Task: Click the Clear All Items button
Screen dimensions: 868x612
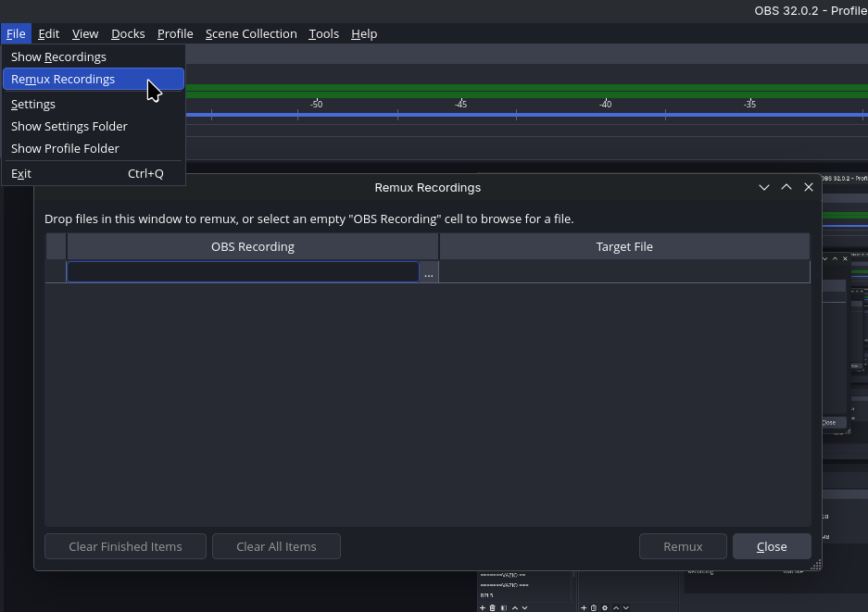Action: [x=276, y=546]
